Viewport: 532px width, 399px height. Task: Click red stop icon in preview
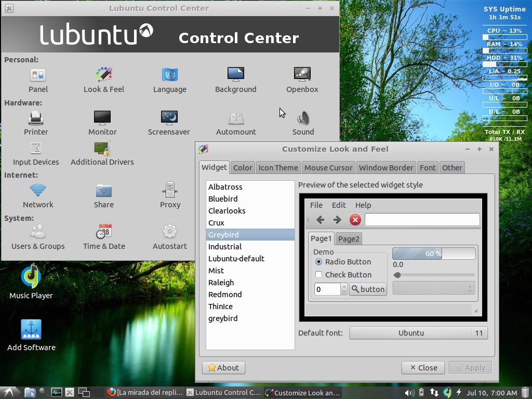pyautogui.click(x=355, y=220)
